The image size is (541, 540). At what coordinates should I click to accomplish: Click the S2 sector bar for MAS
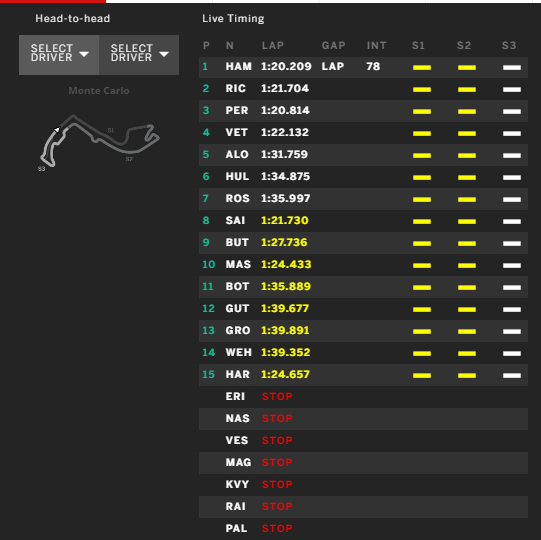[x=467, y=265]
